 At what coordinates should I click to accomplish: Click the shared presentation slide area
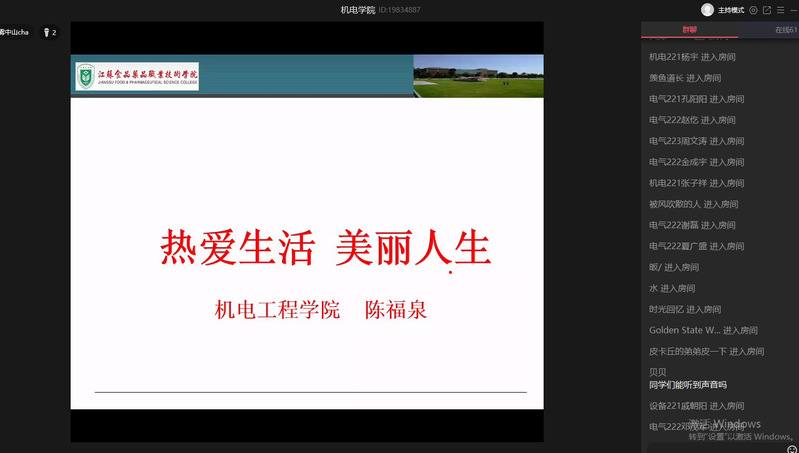[307, 232]
